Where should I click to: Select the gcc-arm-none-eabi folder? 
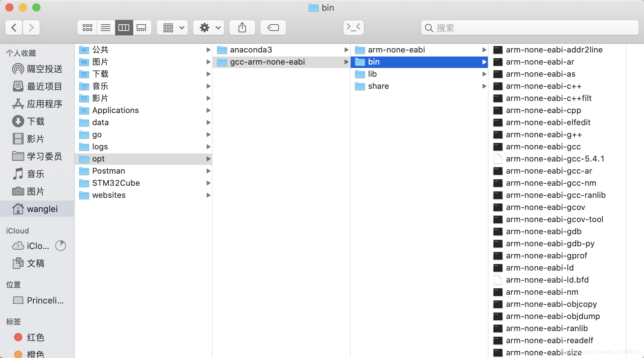[281, 62]
